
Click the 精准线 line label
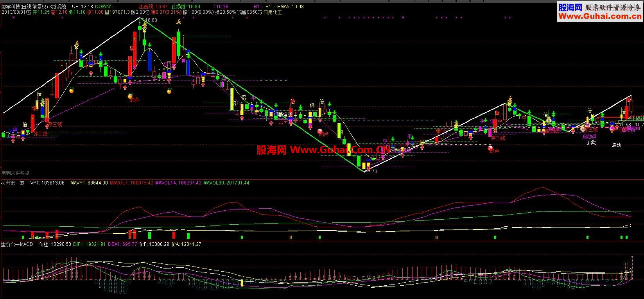click(285, 115)
